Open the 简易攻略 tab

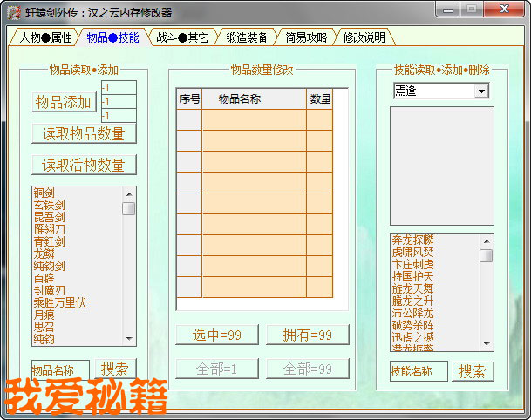pos(306,37)
